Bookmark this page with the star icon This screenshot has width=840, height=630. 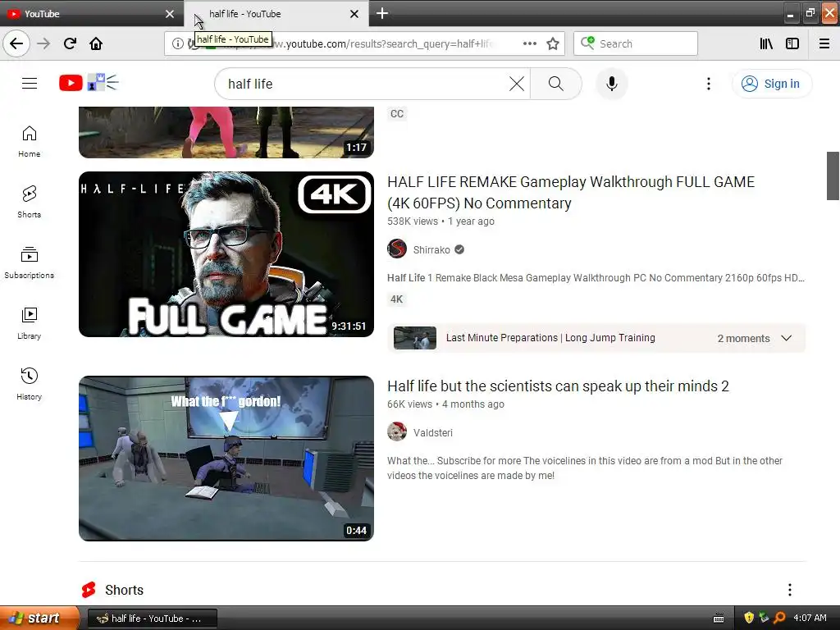[553, 43]
